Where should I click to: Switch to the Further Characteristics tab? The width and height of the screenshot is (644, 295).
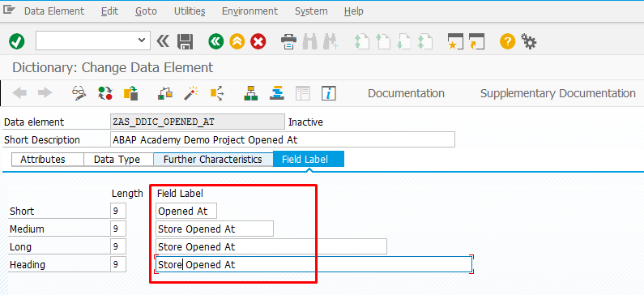pos(213,160)
